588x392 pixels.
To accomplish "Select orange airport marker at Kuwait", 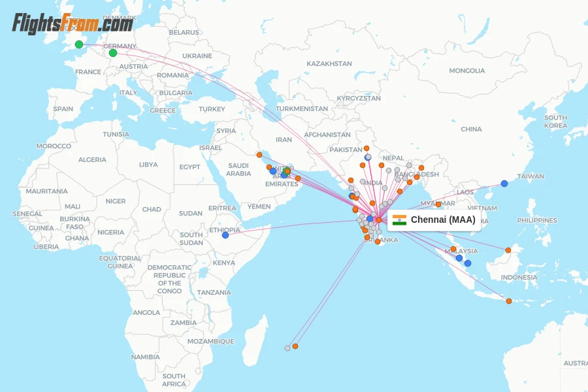I will [259, 155].
